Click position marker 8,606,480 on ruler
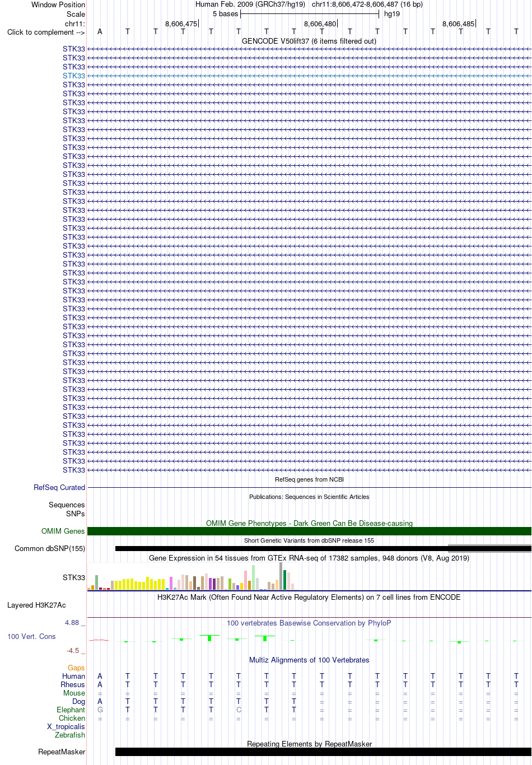 tap(320, 24)
